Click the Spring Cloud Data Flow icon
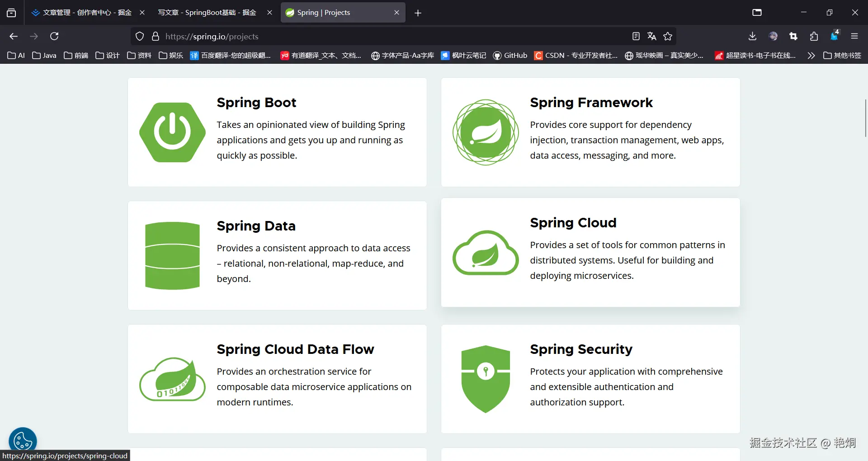 point(172,379)
